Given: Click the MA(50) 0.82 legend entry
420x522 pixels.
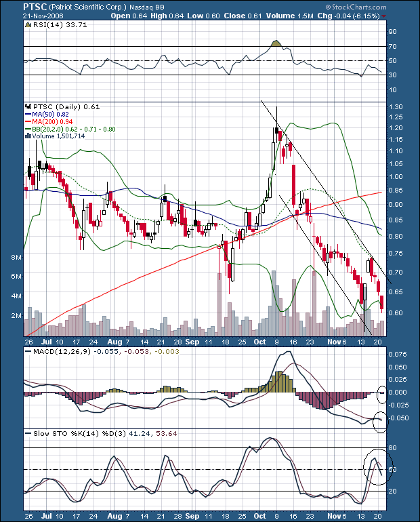Looking at the screenshot, I should click(x=47, y=114).
